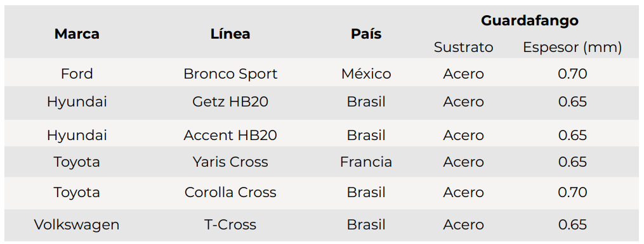Click the Guardafango group header
This screenshot has height=244, width=644.
point(530,20)
